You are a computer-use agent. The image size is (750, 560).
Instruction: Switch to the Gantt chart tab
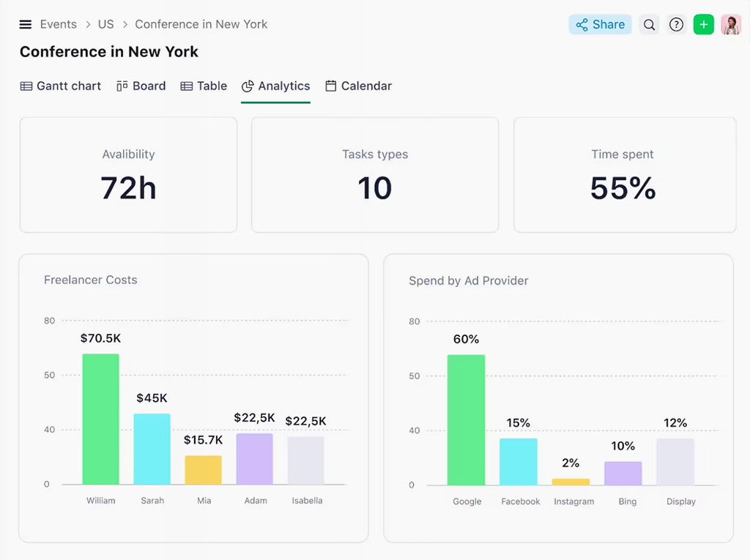(x=61, y=86)
